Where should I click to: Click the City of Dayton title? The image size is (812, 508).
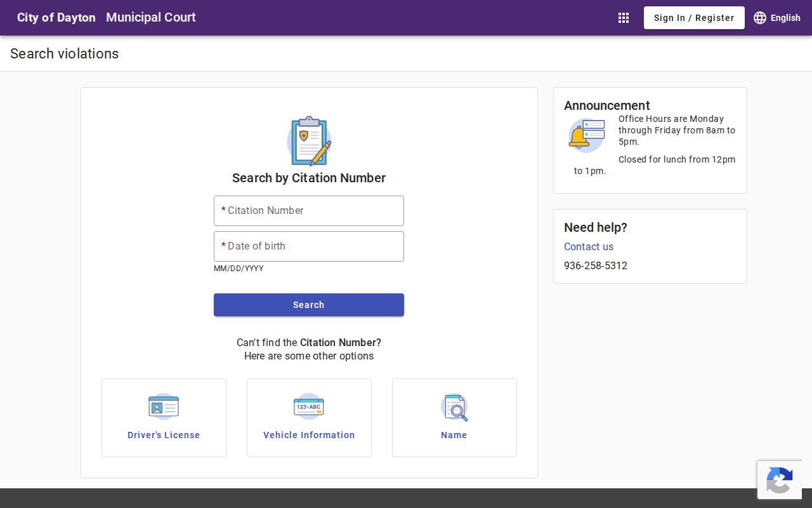56,18
